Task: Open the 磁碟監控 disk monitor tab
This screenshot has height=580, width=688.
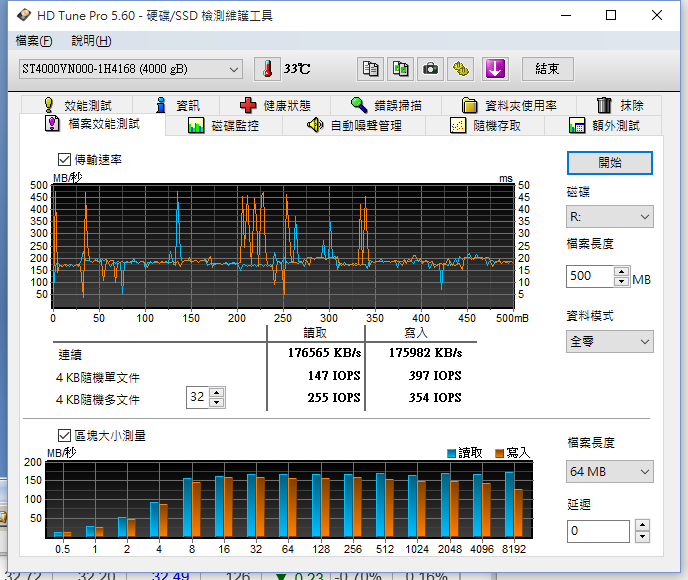Action: pos(223,126)
